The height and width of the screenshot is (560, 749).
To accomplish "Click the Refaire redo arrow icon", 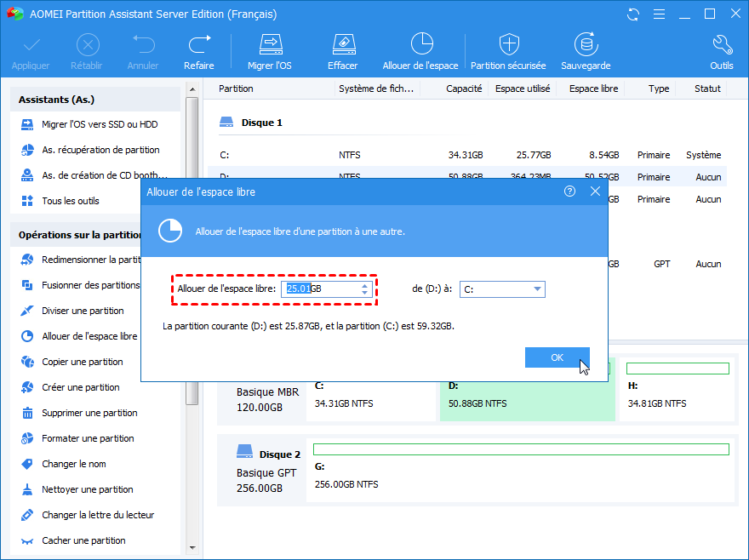I will point(199,45).
